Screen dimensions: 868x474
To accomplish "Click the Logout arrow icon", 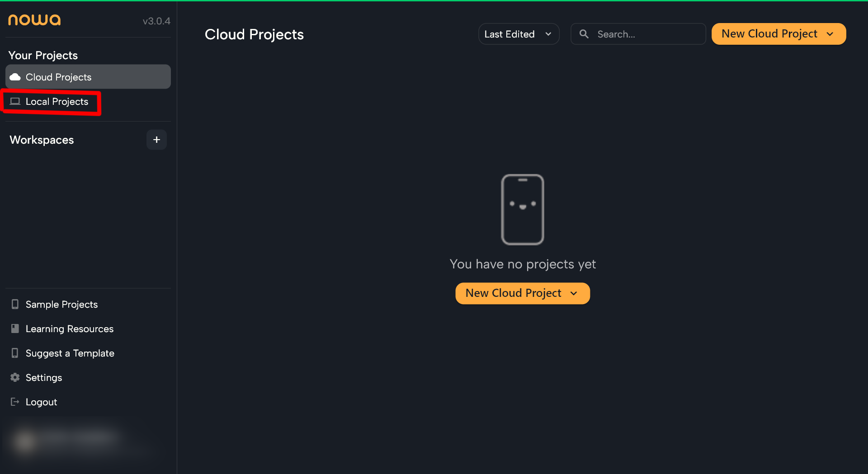I will pyautogui.click(x=15, y=402).
